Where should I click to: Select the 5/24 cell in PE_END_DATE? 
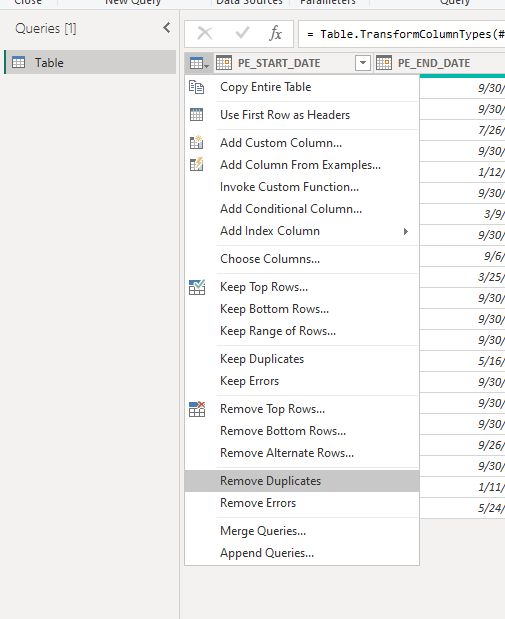462,508
